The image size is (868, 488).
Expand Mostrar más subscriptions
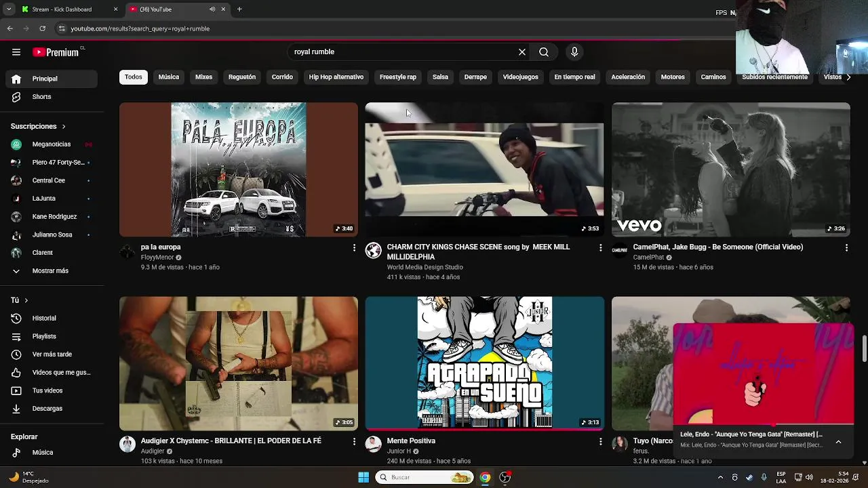point(52,271)
